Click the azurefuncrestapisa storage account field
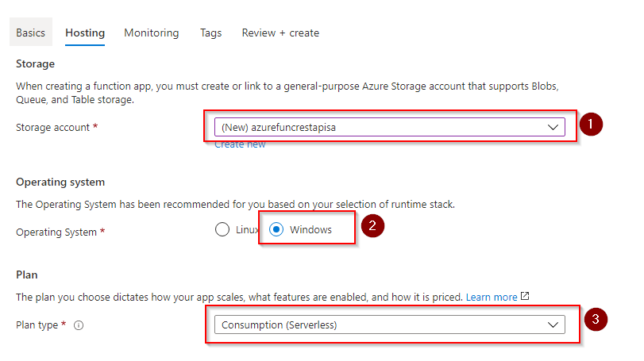This screenshot has height=361, width=644. click(389, 127)
